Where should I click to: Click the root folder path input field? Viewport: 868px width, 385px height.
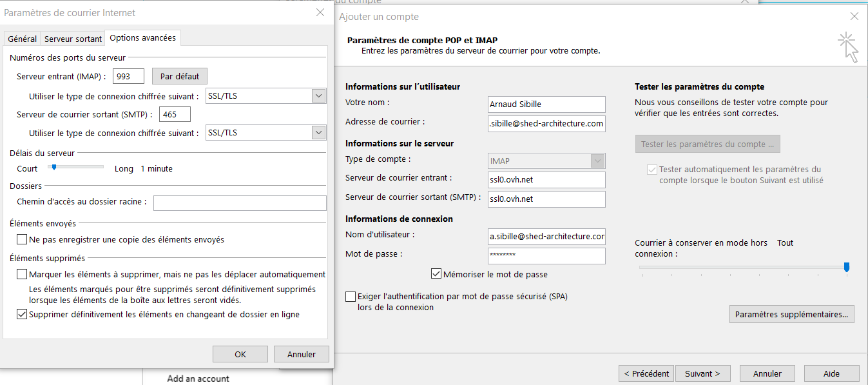point(240,203)
